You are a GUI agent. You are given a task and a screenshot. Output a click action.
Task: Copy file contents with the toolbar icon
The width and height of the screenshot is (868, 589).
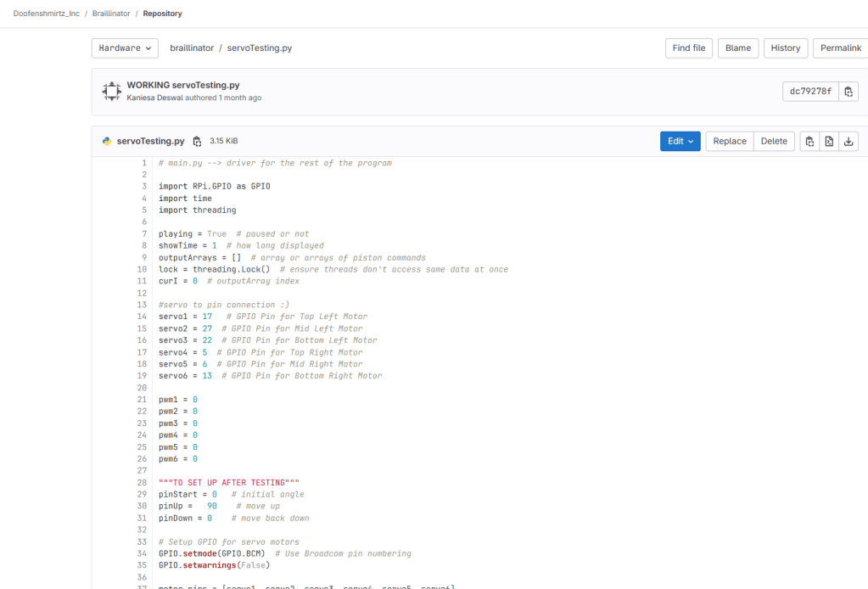[809, 142]
